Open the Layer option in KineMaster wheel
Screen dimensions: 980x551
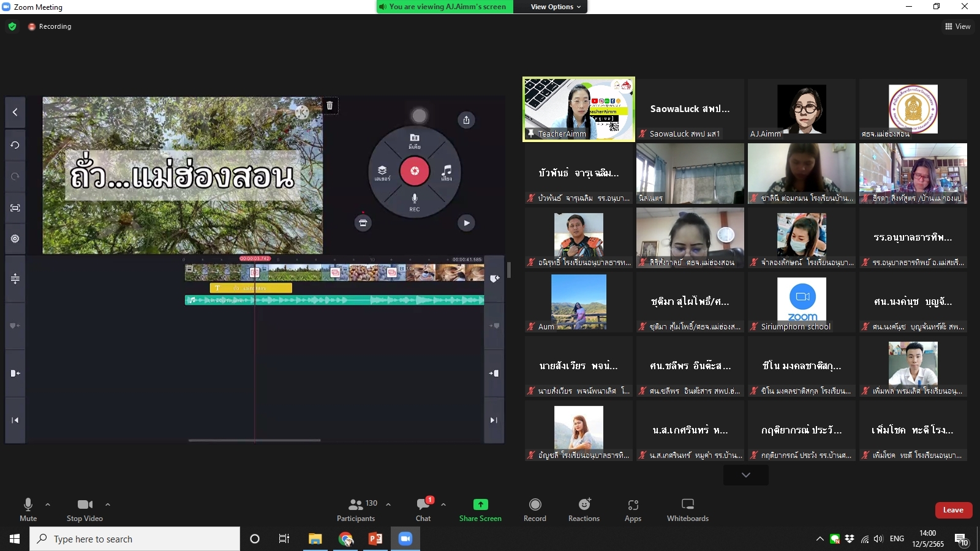[382, 173]
